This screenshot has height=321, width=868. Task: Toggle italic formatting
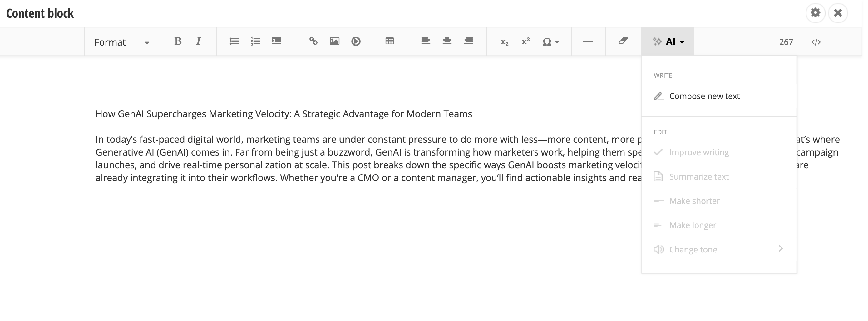pos(199,41)
